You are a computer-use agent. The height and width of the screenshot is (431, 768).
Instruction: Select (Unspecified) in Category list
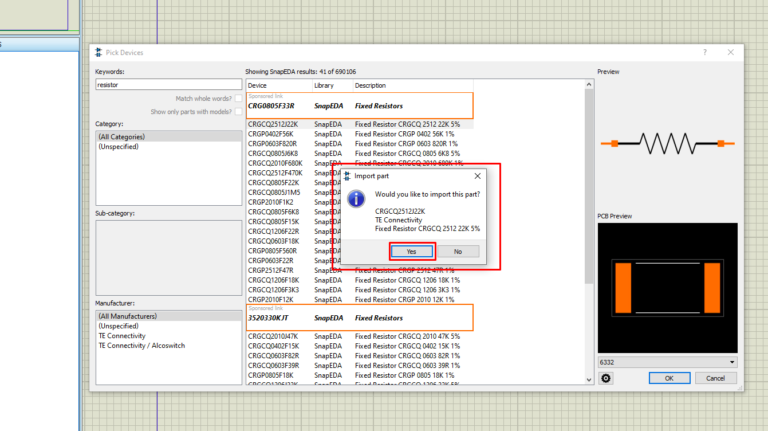tap(168, 146)
